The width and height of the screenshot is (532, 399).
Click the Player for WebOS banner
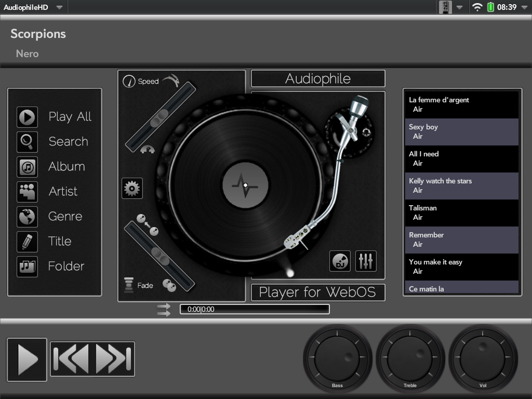click(318, 292)
